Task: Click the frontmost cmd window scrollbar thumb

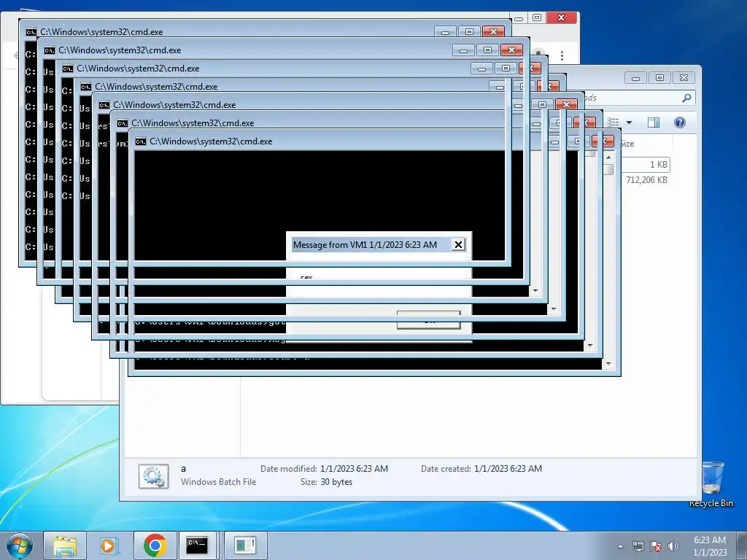Action: click(608, 169)
